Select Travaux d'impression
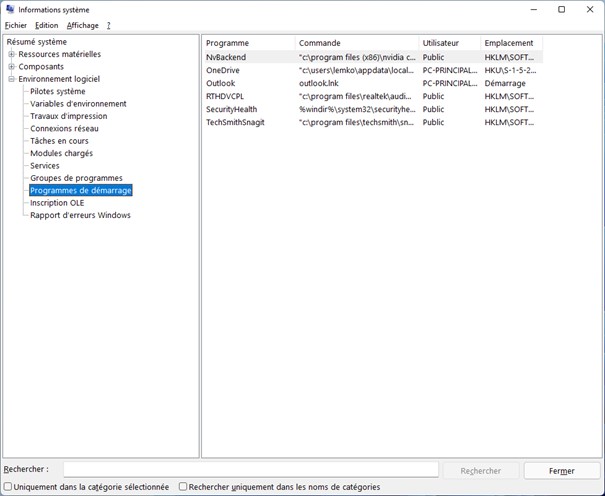Screen dimensions: 605x496 click(x=69, y=116)
